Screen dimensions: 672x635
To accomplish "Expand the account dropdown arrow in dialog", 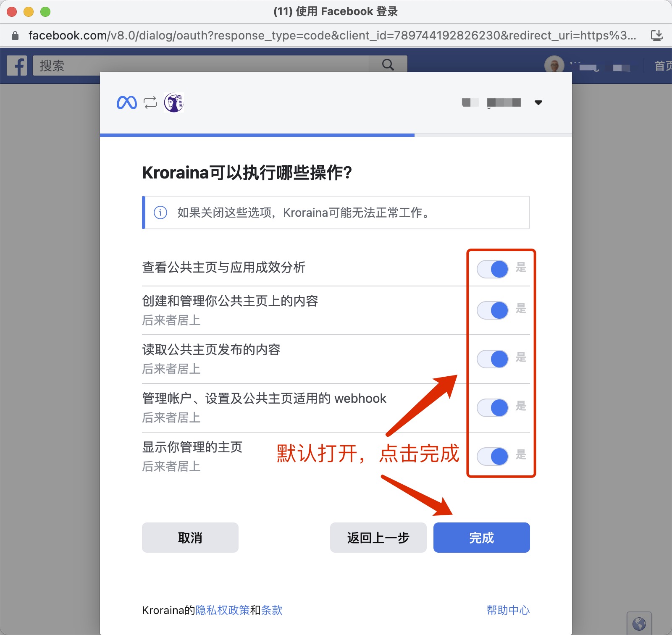I will [538, 102].
